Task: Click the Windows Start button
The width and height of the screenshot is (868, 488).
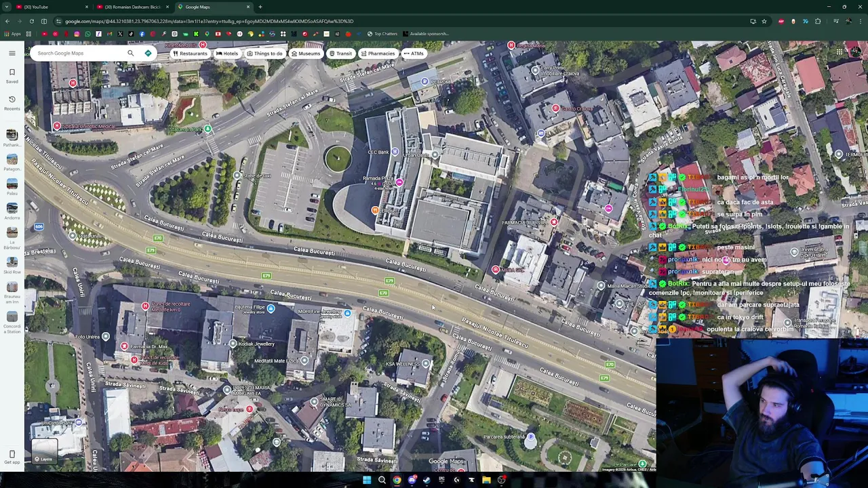Action: coord(367,480)
